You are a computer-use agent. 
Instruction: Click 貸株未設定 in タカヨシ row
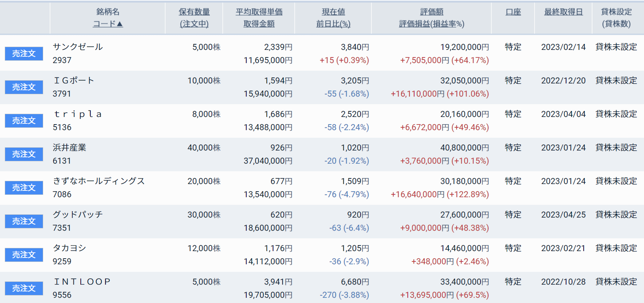pyautogui.click(x=616, y=248)
